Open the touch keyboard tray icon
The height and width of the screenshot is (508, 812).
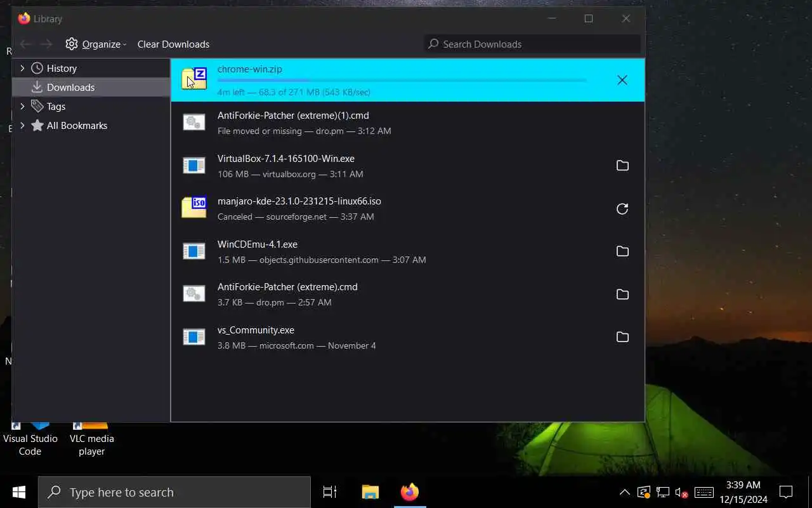click(704, 492)
